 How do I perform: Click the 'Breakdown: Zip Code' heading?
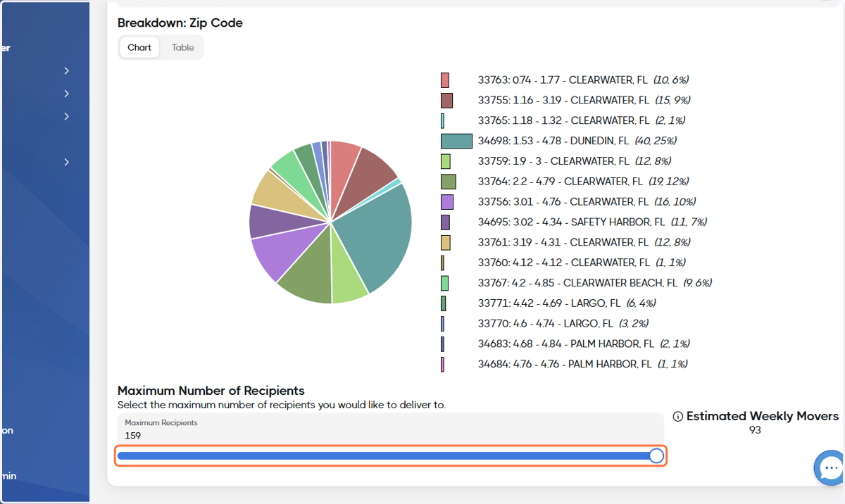coord(180,23)
